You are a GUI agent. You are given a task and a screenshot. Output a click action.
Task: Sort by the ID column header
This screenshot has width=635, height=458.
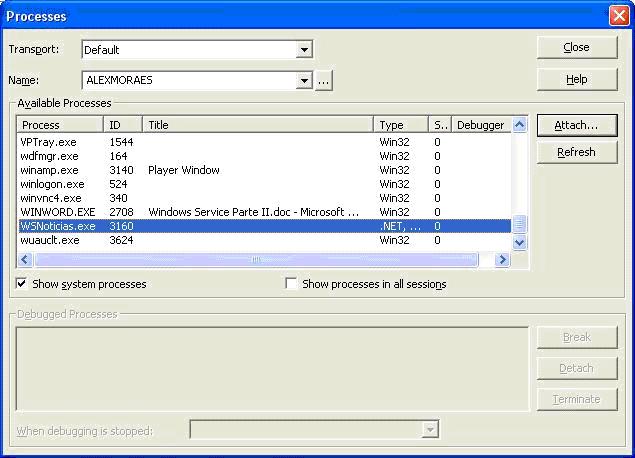[x=124, y=125]
